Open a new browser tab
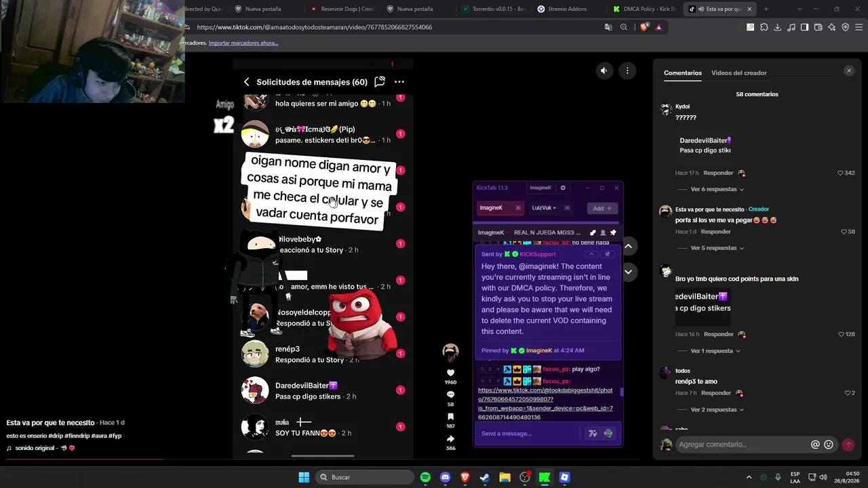Screen dimensions: 868x488 [766, 9]
